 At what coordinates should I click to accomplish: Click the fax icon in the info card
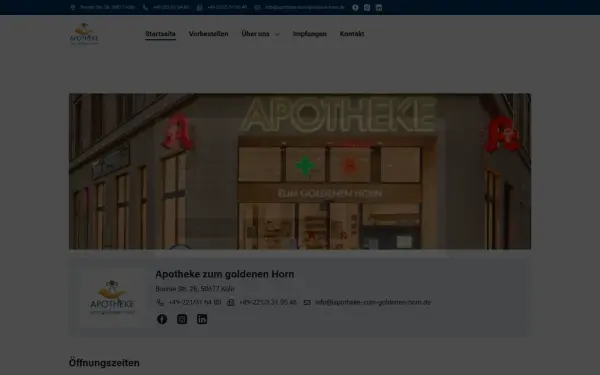pyautogui.click(x=231, y=302)
